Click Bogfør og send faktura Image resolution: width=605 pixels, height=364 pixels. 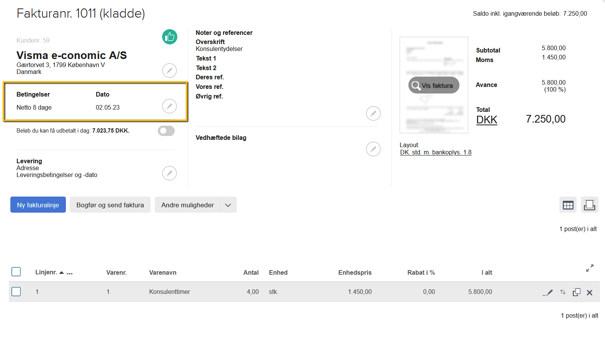[x=110, y=205]
